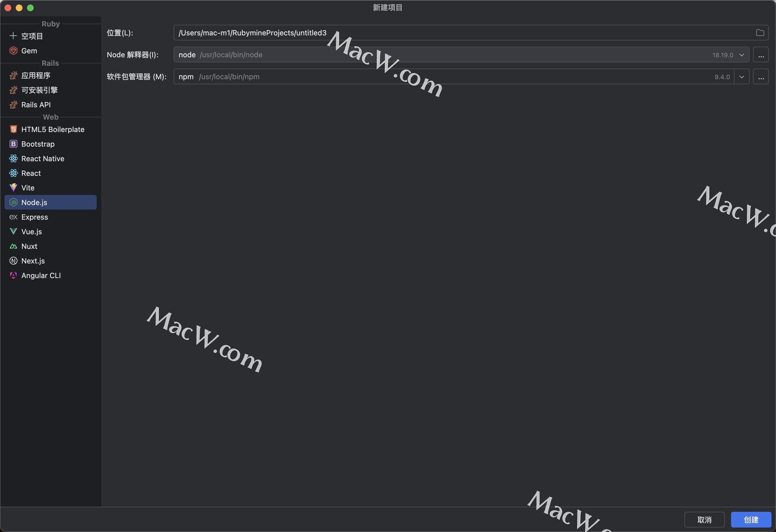Select Rails API project type
The height and width of the screenshot is (532, 776).
coord(51,105)
